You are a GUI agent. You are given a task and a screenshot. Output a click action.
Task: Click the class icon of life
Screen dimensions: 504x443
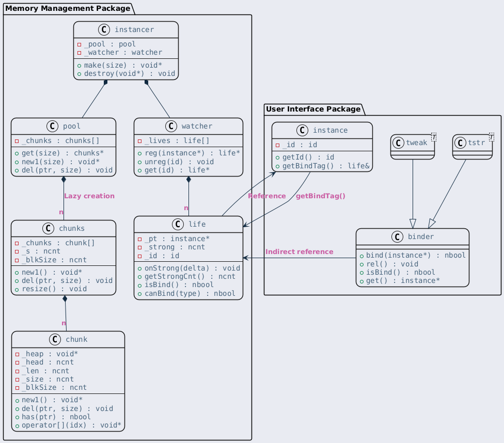(x=178, y=224)
